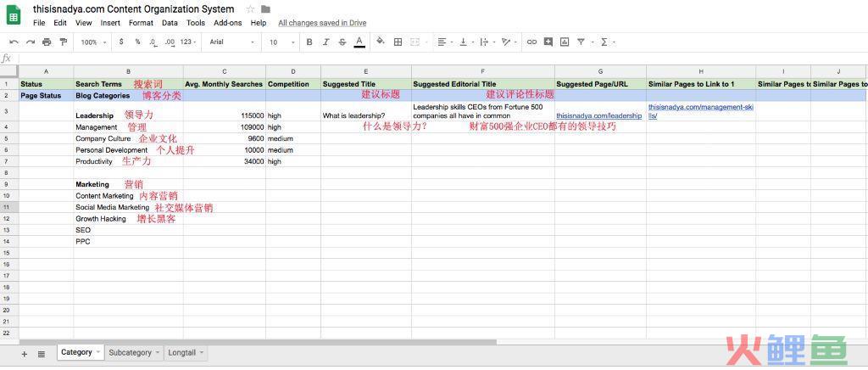Viewport: 868px width, 370px height.
Task: Add a new sheet with plus icon
Action: coord(25,354)
